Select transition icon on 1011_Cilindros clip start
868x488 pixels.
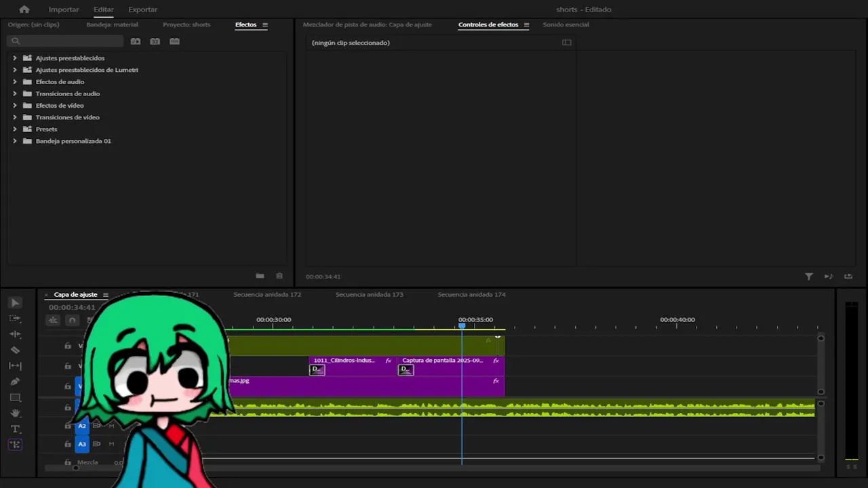point(317,369)
